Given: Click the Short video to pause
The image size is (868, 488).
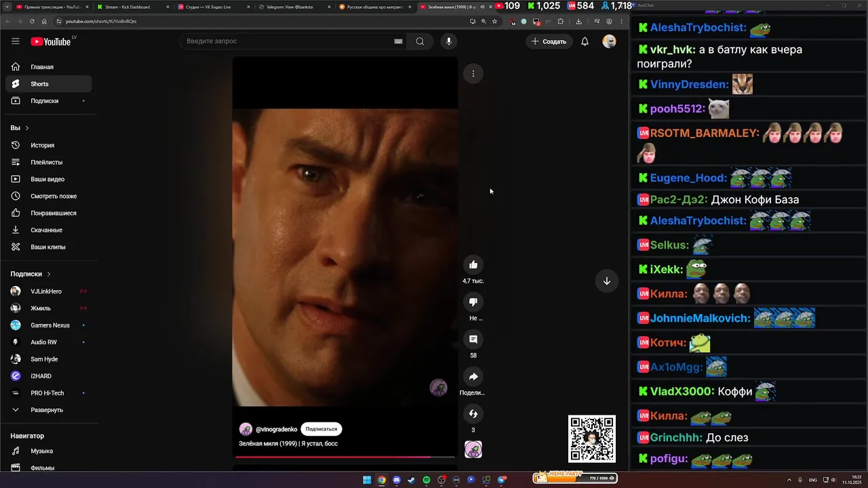Looking at the screenshot, I should 345,257.
